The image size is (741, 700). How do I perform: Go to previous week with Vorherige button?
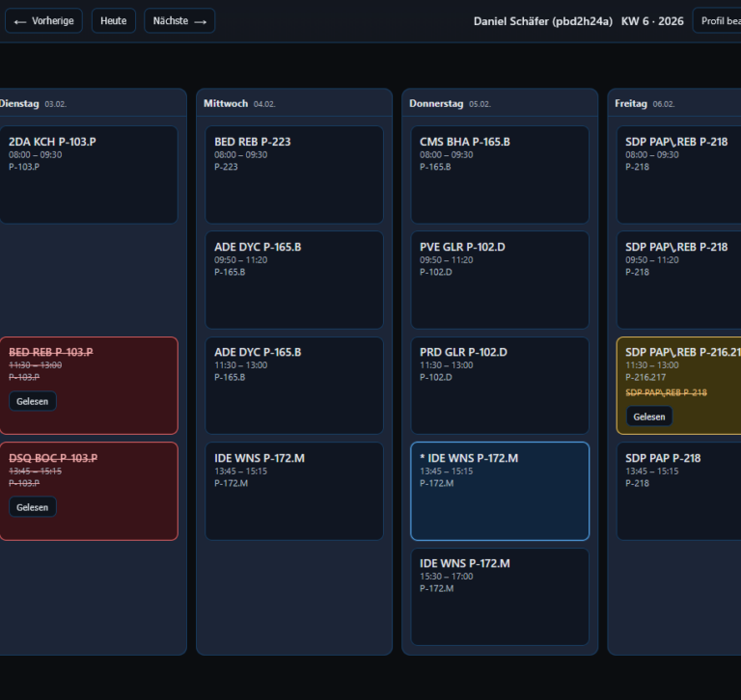[43, 21]
